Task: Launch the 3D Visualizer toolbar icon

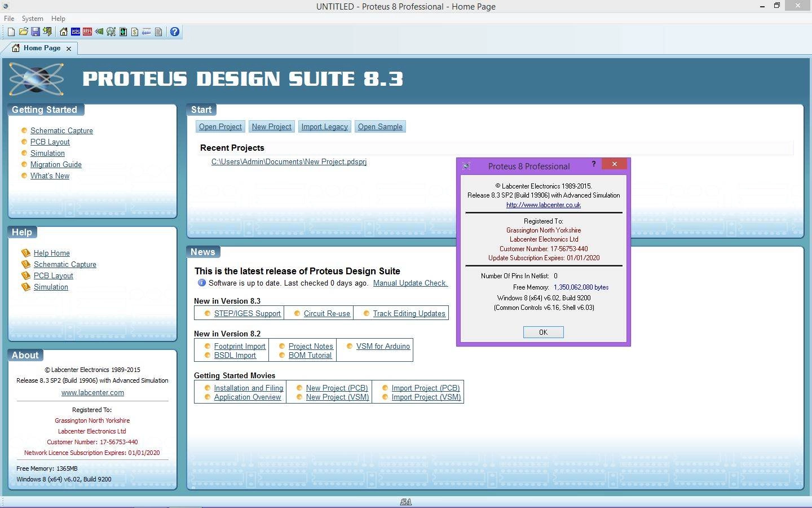Action: [x=99, y=32]
